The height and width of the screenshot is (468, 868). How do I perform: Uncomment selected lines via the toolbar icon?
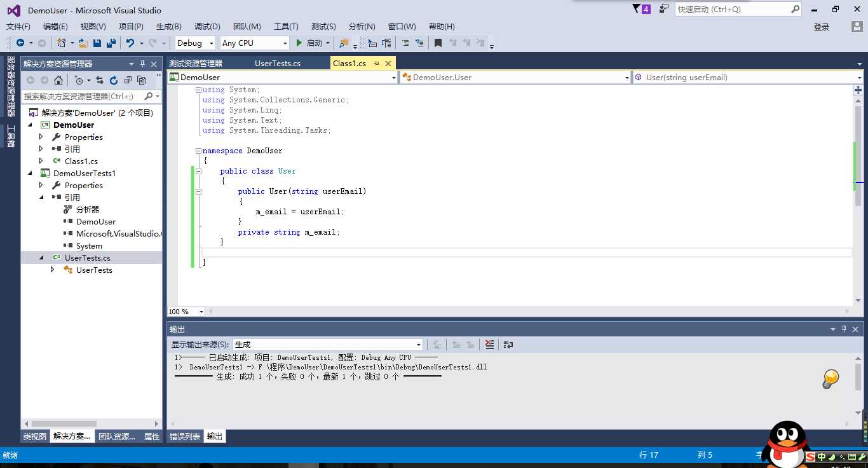pos(419,43)
